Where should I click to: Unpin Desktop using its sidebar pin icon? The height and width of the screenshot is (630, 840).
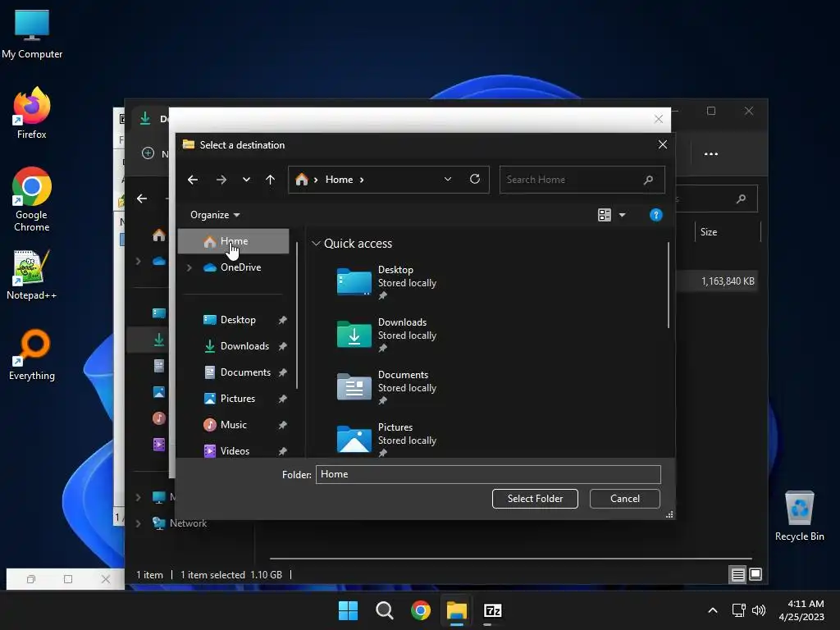coord(282,321)
